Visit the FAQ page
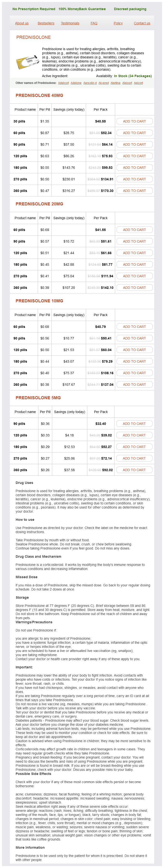This screenshot has width=164, height=868. [x=94, y=23]
